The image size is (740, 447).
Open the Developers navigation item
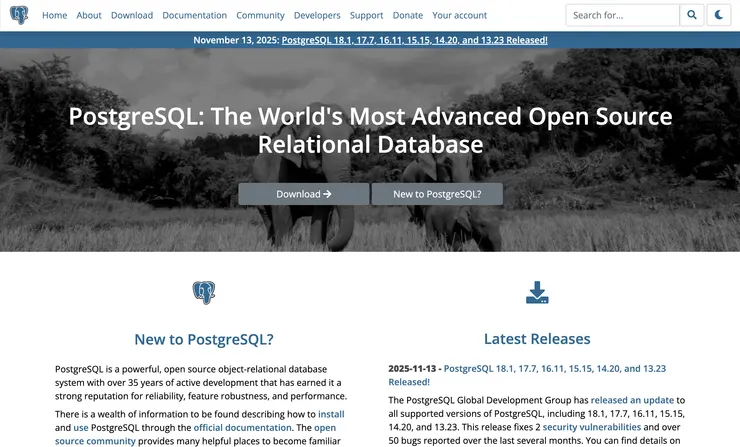[317, 15]
